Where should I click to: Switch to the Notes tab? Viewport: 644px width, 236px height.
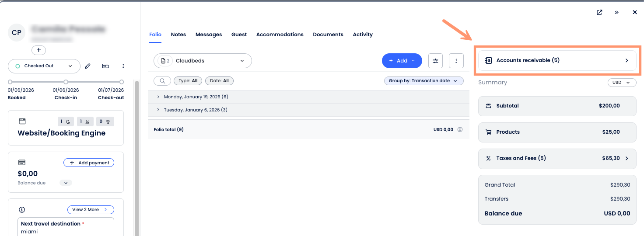(178, 35)
